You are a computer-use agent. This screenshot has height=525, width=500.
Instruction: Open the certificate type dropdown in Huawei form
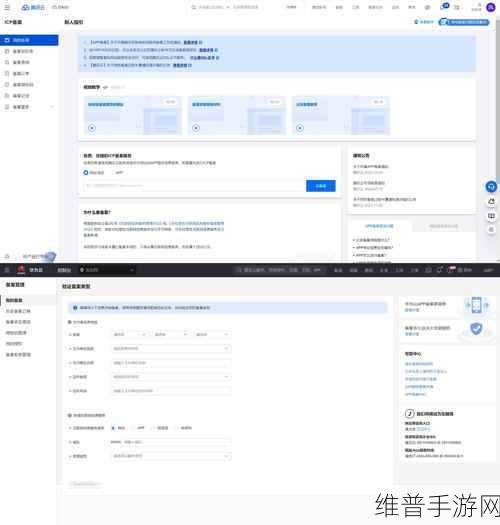(x=171, y=377)
